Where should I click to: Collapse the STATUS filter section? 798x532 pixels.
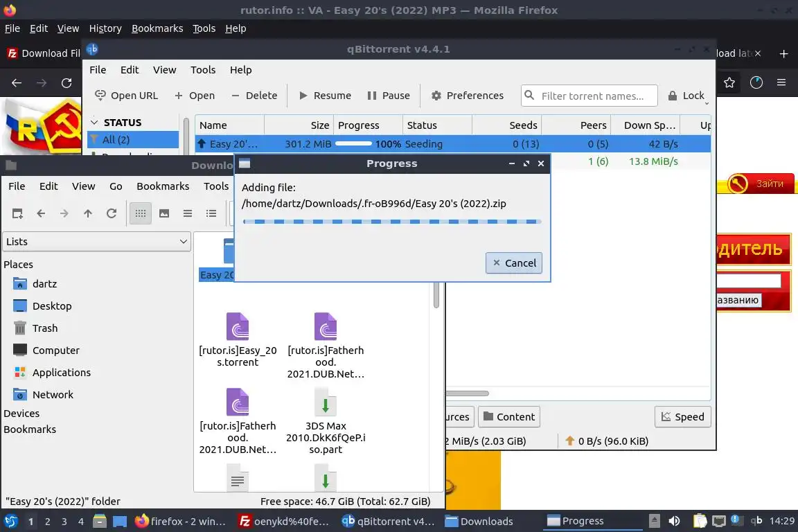point(94,122)
